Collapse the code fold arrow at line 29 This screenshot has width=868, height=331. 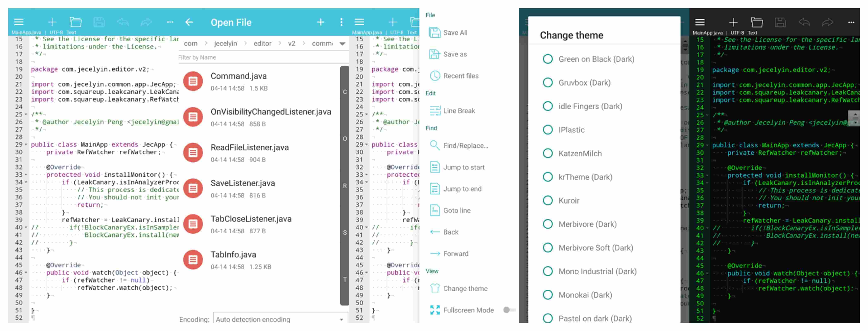coord(26,144)
